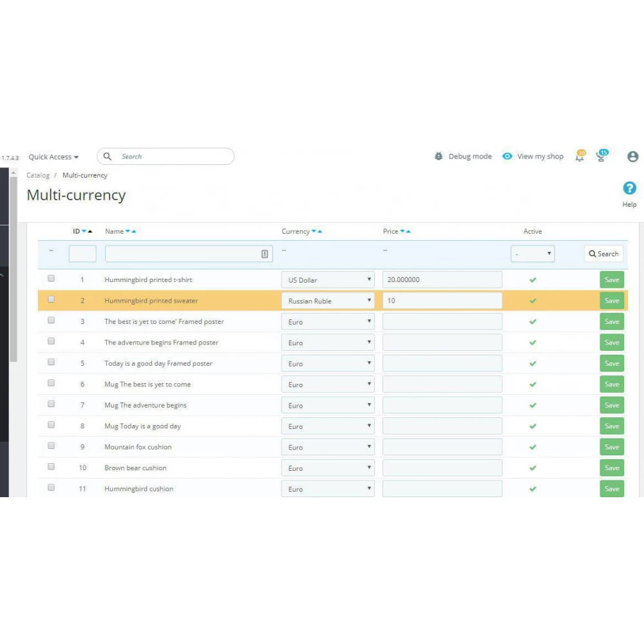Click product name 'Mug Today is a good day'
This screenshot has height=644, width=644.
pyautogui.click(x=142, y=426)
